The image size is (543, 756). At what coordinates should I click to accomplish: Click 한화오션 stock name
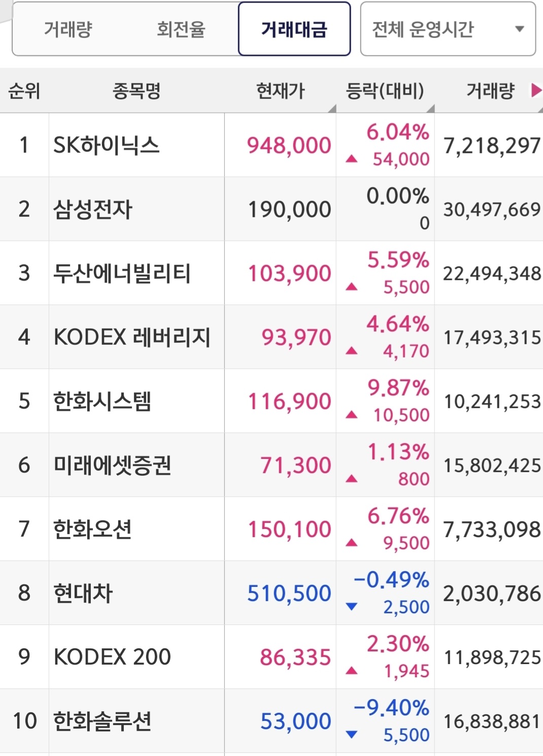[x=93, y=529]
